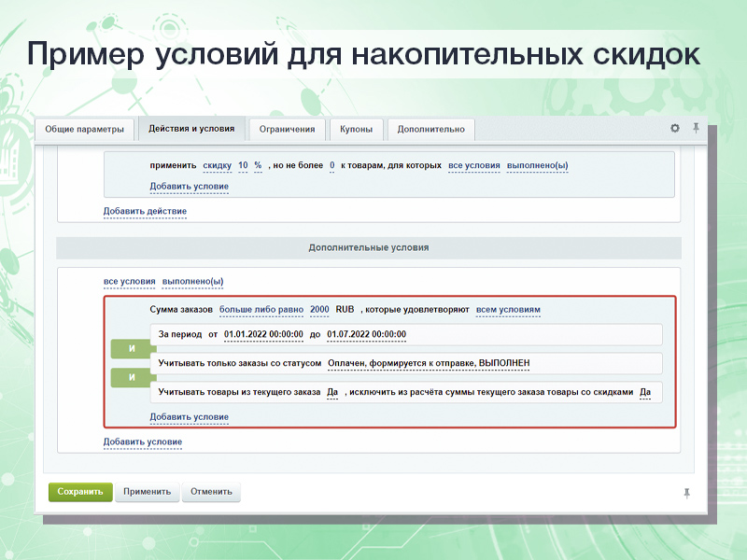Screen dimensions: 747x560
Task: Click the Добавить действие link
Action: pos(145,211)
